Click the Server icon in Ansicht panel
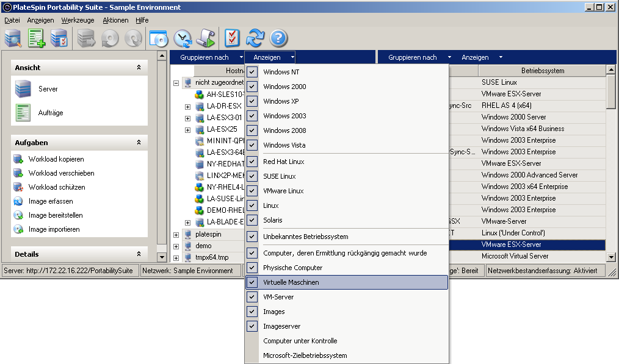Viewport: 619px width, 364px height. (23, 89)
